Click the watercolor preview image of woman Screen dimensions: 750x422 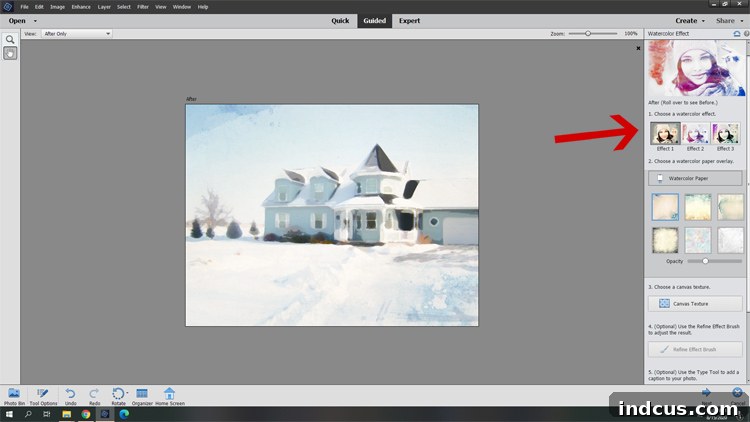click(x=696, y=68)
